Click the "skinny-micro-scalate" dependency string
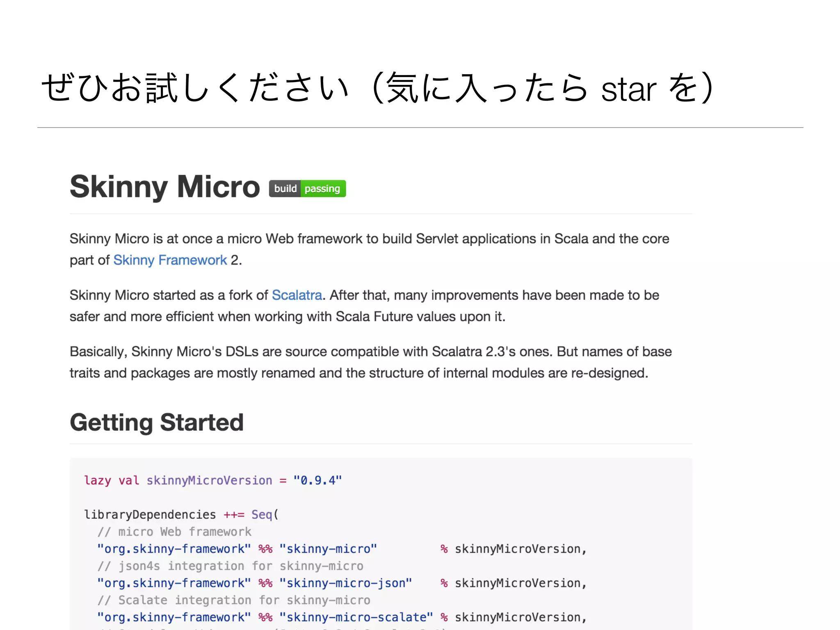The width and height of the screenshot is (840, 630). [356, 617]
